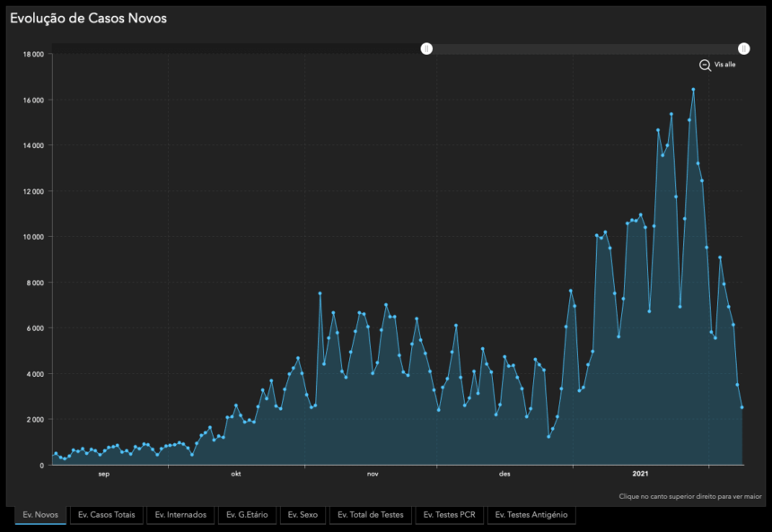This screenshot has height=532, width=772.
Task: Click the '2021' label on the x-axis
Action: pos(640,474)
